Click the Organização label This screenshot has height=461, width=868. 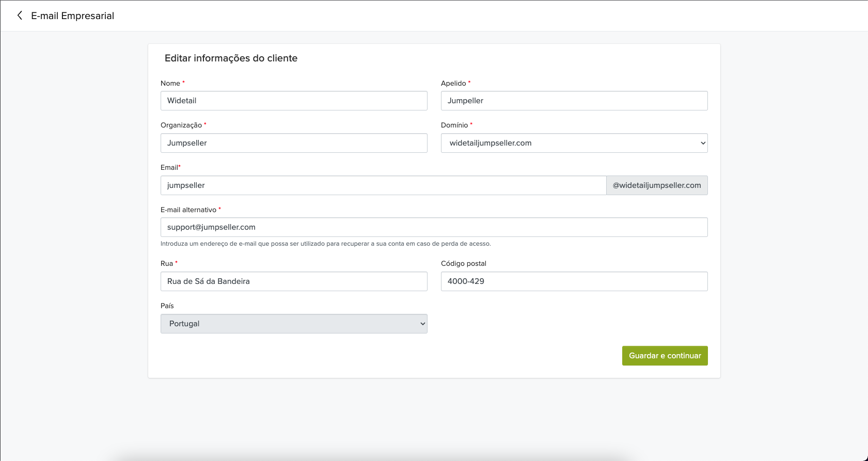point(181,125)
